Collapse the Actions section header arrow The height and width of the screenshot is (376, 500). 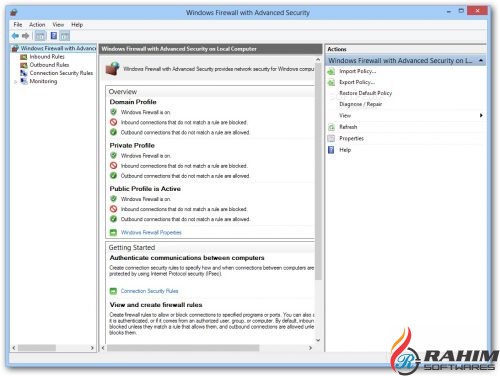coord(481,60)
